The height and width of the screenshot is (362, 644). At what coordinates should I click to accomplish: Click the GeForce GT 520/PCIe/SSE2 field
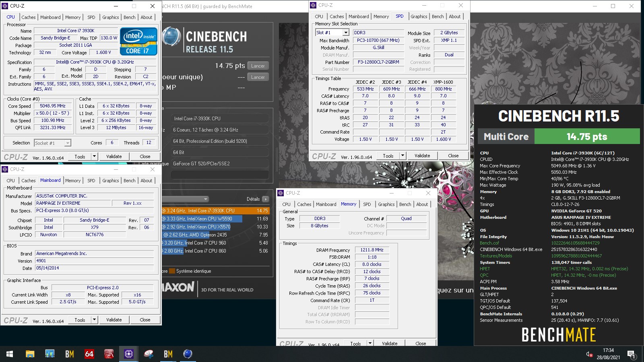tap(220, 163)
